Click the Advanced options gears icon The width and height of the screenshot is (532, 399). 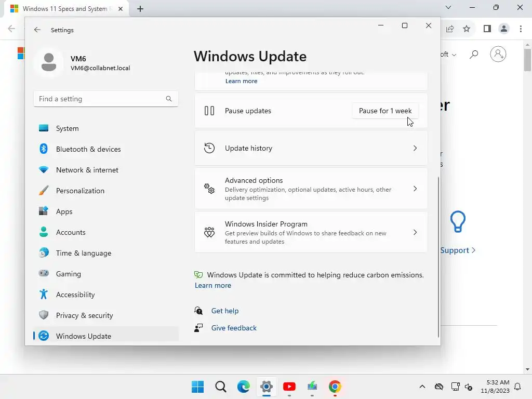209,188
